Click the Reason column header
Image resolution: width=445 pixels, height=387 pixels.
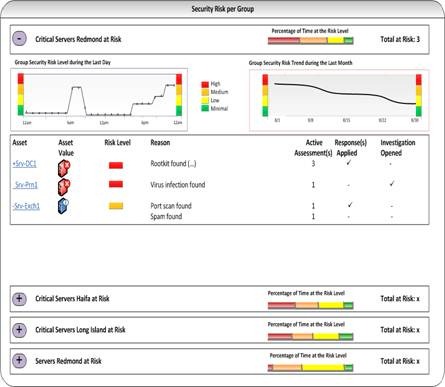(160, 143)
